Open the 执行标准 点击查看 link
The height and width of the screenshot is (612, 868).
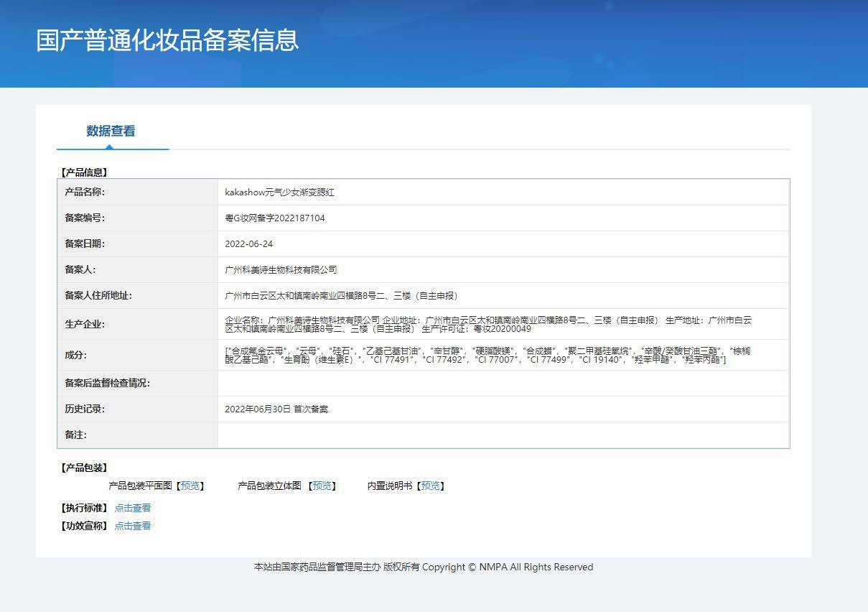tap(133, 508)
